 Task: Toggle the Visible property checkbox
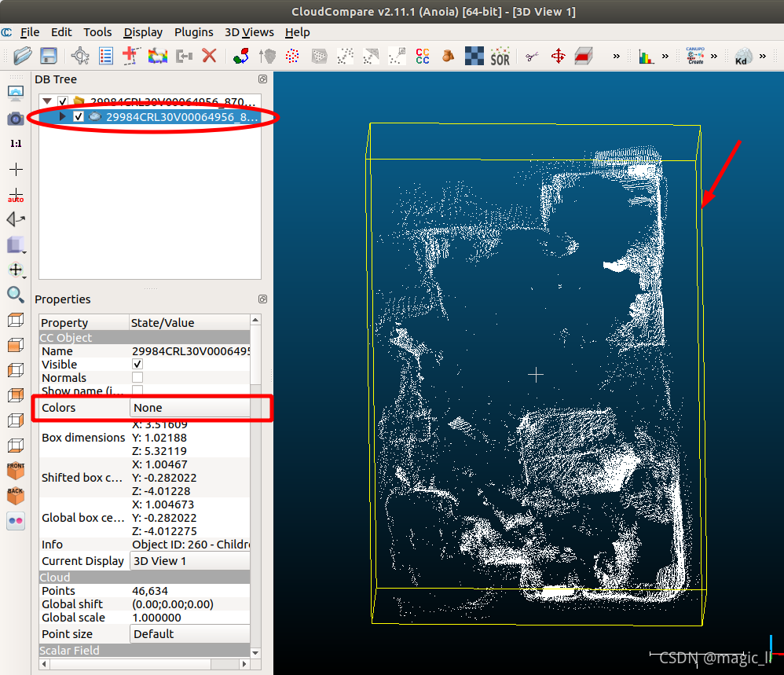pyautogui.click(x=137, y=364)
